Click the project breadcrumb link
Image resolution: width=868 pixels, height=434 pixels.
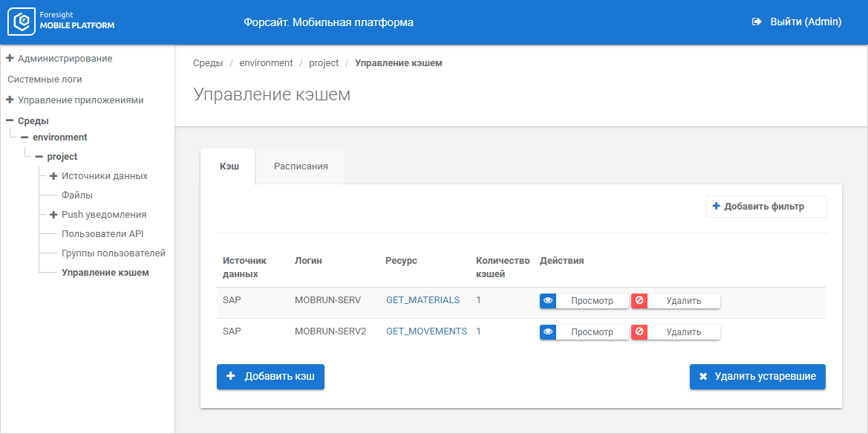(324, 63)
